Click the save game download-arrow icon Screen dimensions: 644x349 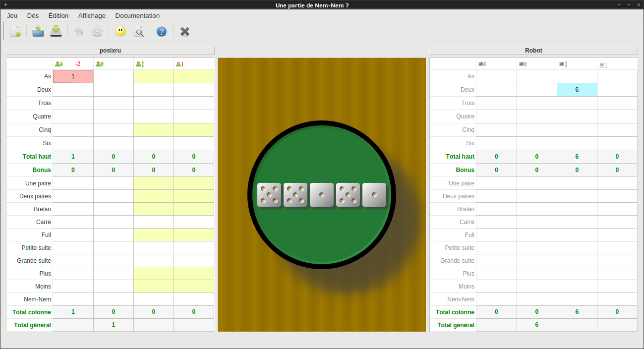point(56,32)
